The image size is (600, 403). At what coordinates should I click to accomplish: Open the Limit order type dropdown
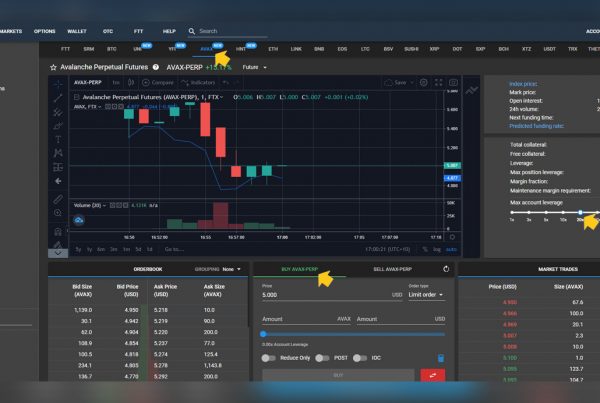(x=426, y=295)
